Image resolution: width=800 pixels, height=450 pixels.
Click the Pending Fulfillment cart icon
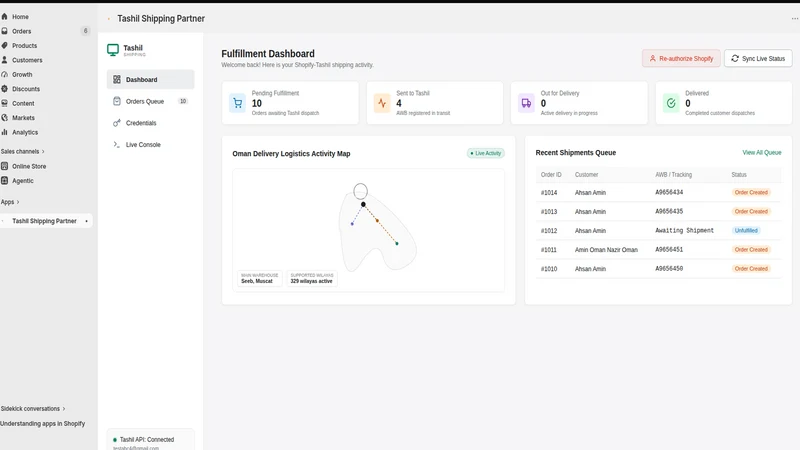tap(237, 103)
